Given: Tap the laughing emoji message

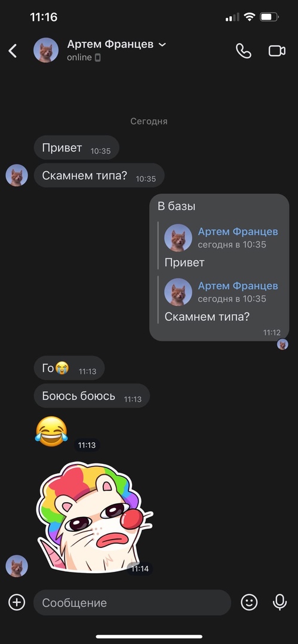Looking at the screenshot, I should (x=51, y=431).
